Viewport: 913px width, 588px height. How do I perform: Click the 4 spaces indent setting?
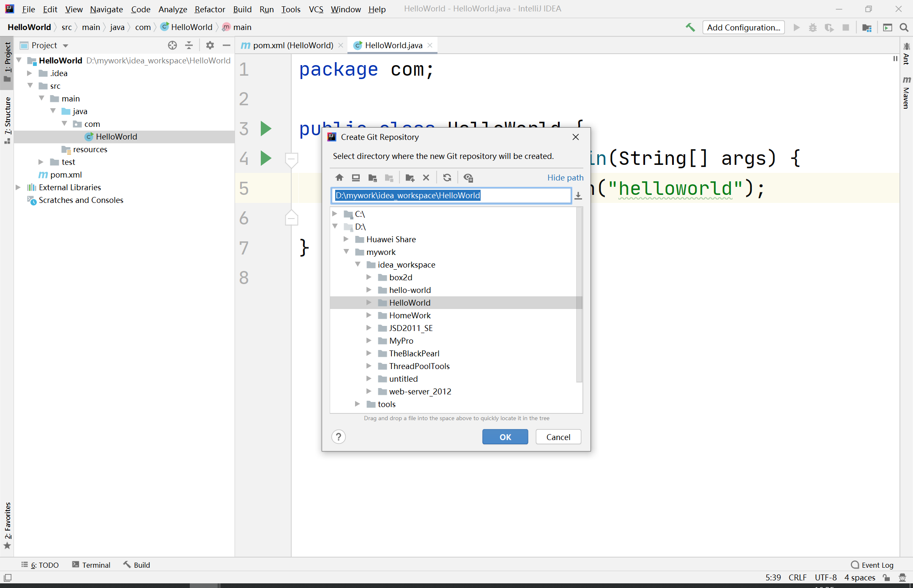(859, 577)
